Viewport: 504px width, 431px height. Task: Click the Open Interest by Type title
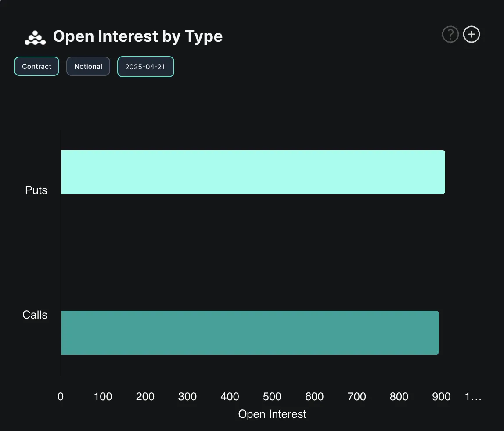coord(137,36)
